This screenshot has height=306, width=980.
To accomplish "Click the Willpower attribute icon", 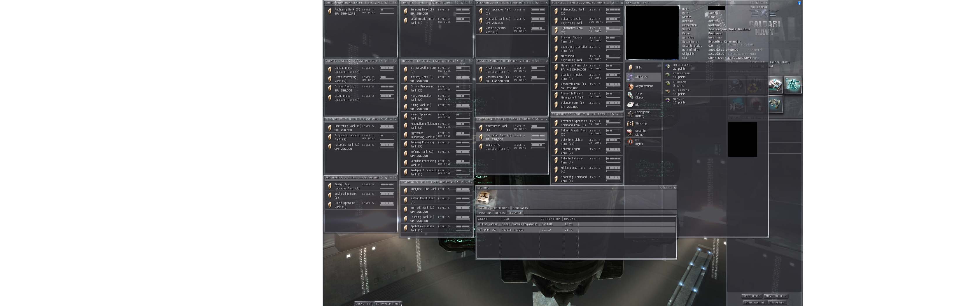I will click(x=668, y=92).
